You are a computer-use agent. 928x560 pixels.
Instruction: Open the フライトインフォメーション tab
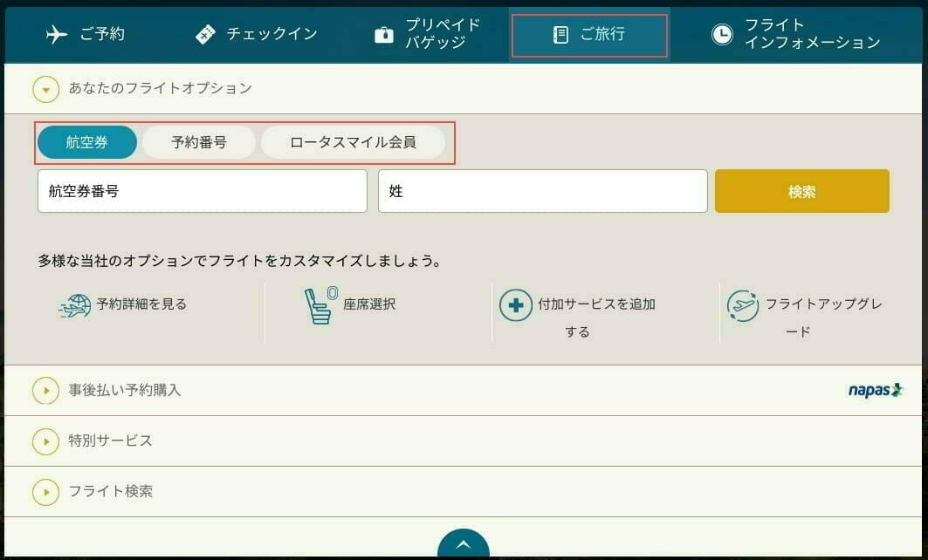pos(796,34)
